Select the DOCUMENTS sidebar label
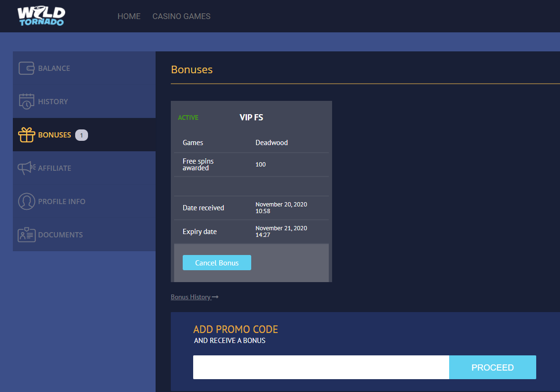The width and height of the screenshot is (560, 392). coord(60,235)
